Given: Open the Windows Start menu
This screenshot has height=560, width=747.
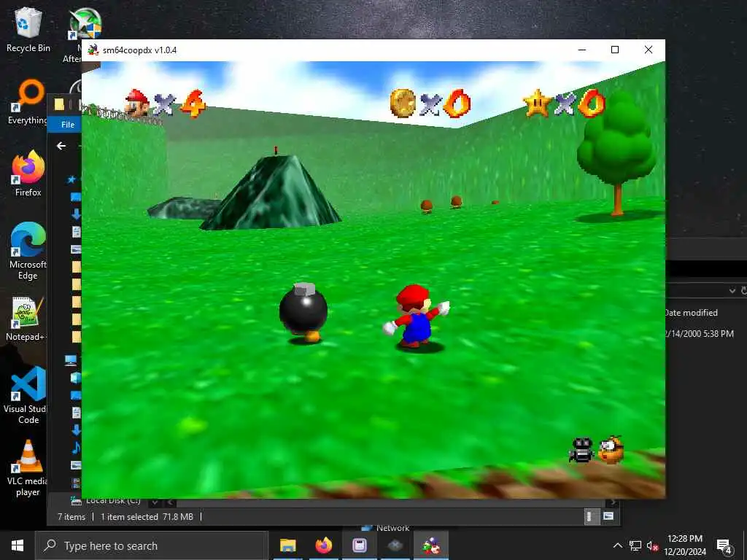Looking at the screenshot, I should click(18, 545).
